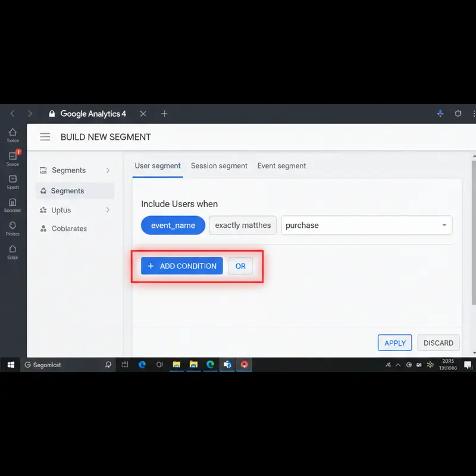Click the home icon in left sidebar
Screen dimensions: 476x476
point(12,133)
